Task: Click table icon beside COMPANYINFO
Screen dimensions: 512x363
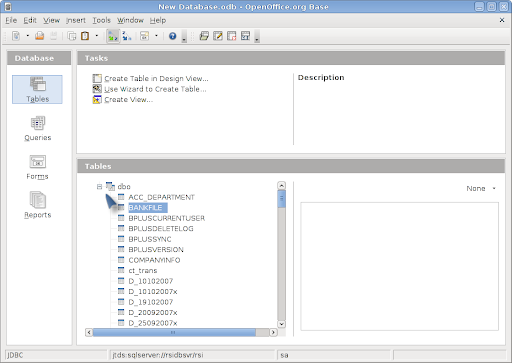Action: point(121,260)
